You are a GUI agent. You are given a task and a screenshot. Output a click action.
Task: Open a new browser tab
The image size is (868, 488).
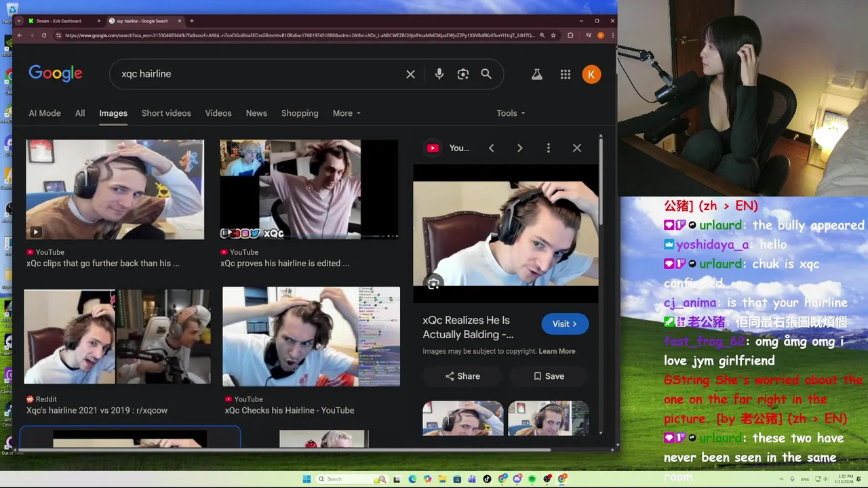(192, 21)
